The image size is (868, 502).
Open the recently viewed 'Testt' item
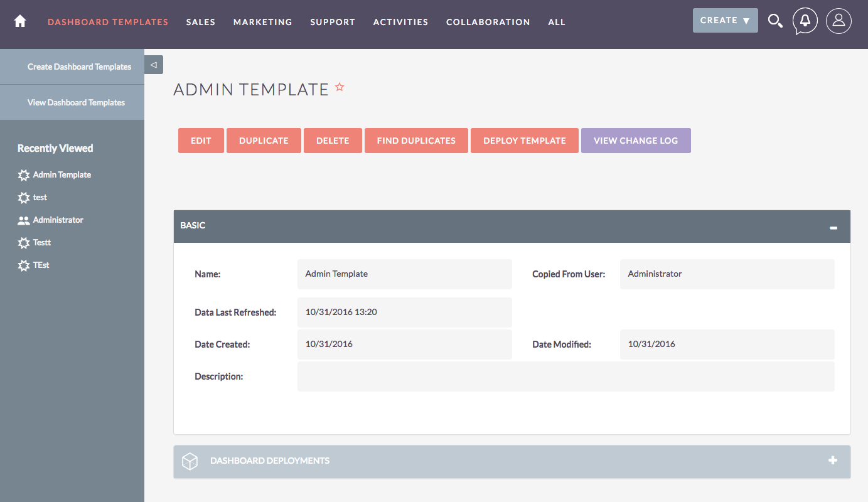pyautogui.click(x=41, y=243)
